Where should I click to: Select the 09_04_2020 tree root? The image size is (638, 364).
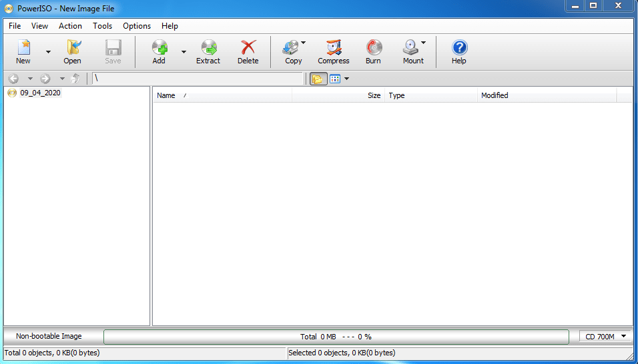40,93
